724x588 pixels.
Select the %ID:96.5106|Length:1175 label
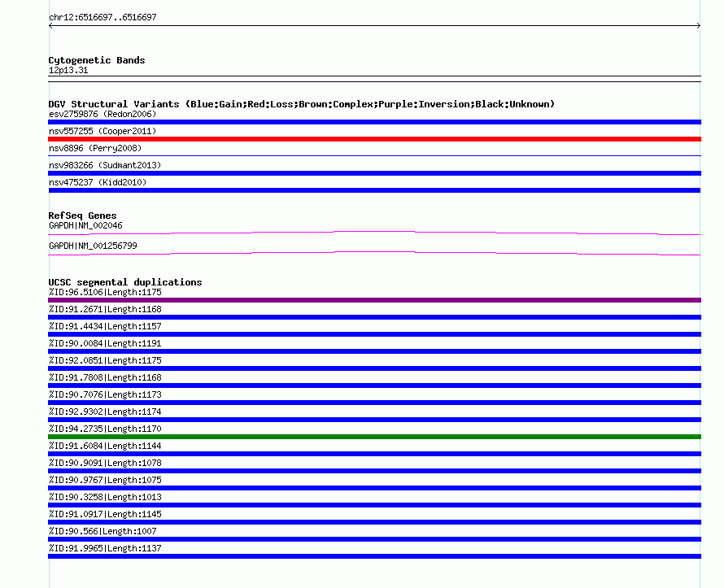(x=105, y=292)
